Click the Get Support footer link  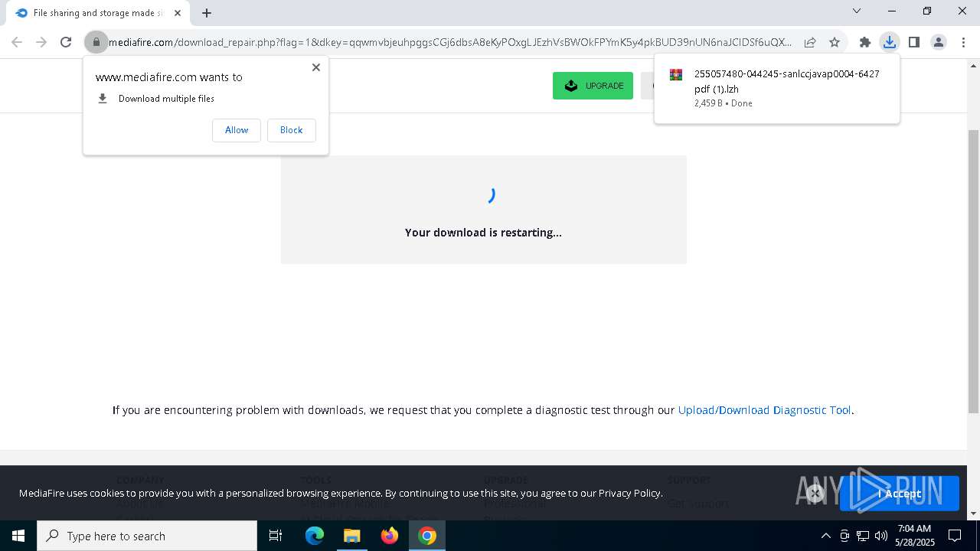(x=698, y=504)
